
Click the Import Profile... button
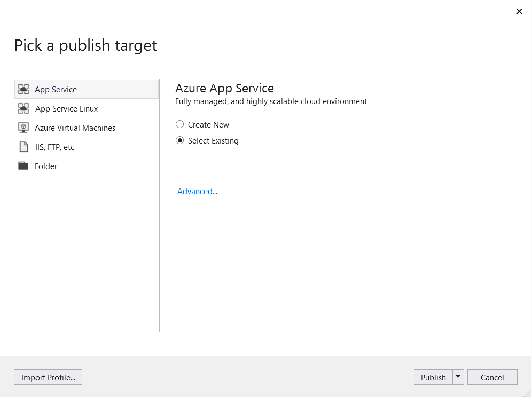(48, 377)
